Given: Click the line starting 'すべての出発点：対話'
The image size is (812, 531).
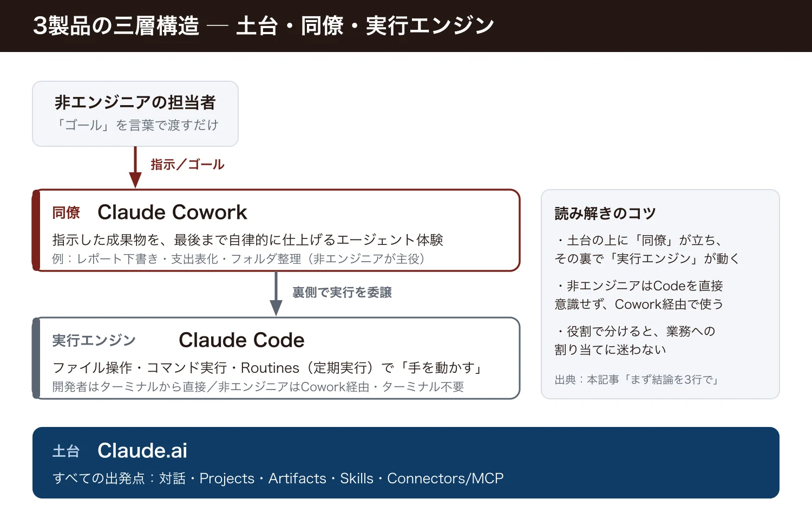Looking at the screenshot, I should 278,478.
